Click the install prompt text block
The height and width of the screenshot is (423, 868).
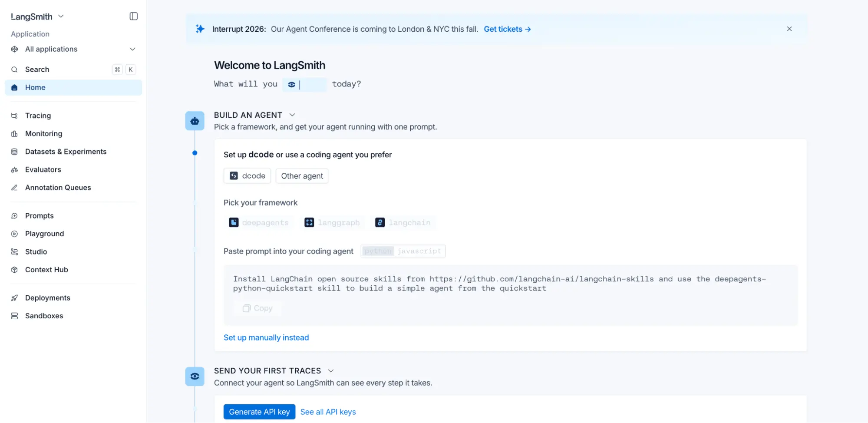(x=499, y=284)
